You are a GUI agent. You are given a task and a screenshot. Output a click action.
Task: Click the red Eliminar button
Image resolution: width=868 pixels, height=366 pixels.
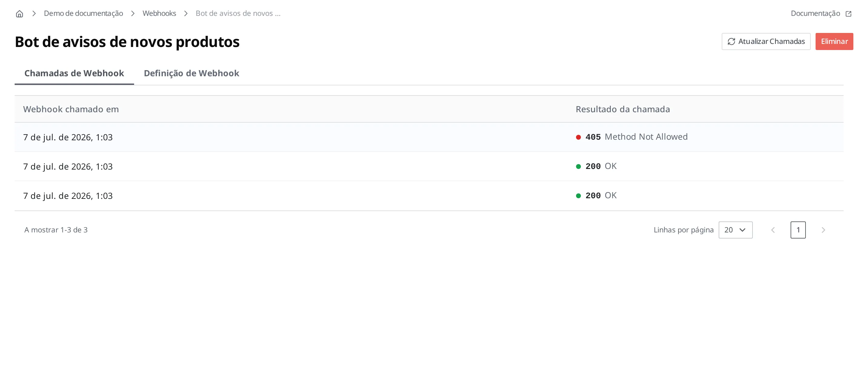[x=834, y=41]
